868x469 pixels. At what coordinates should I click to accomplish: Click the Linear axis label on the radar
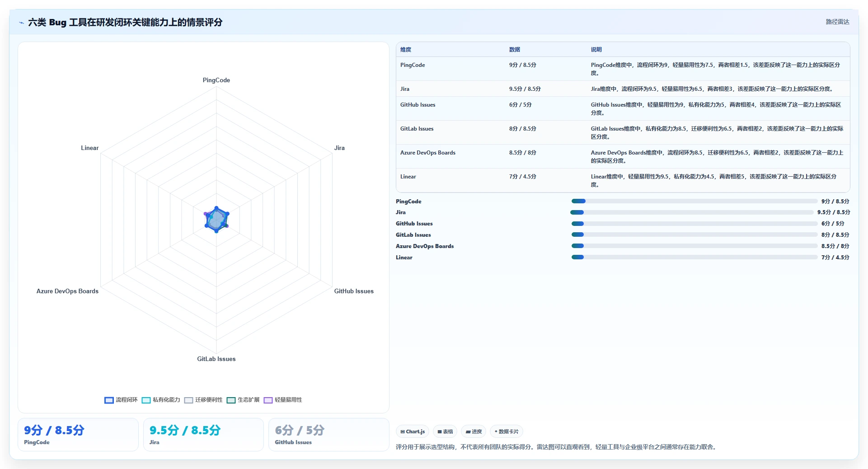(90, 148)
